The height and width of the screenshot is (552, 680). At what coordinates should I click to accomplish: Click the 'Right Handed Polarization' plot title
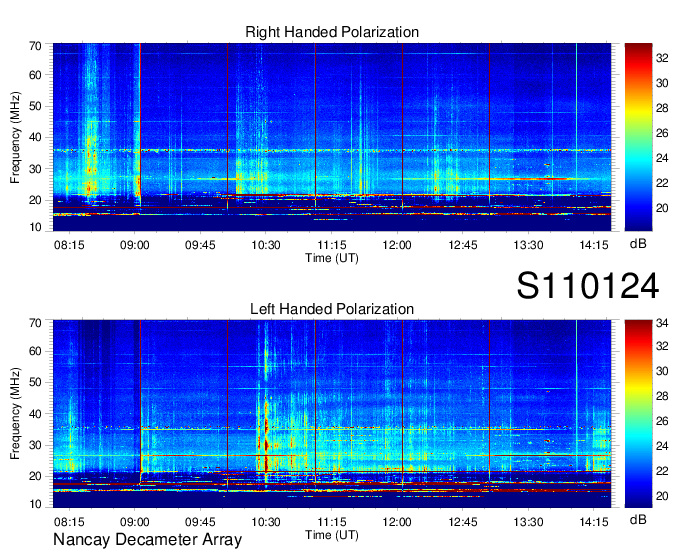click(332, 32)
